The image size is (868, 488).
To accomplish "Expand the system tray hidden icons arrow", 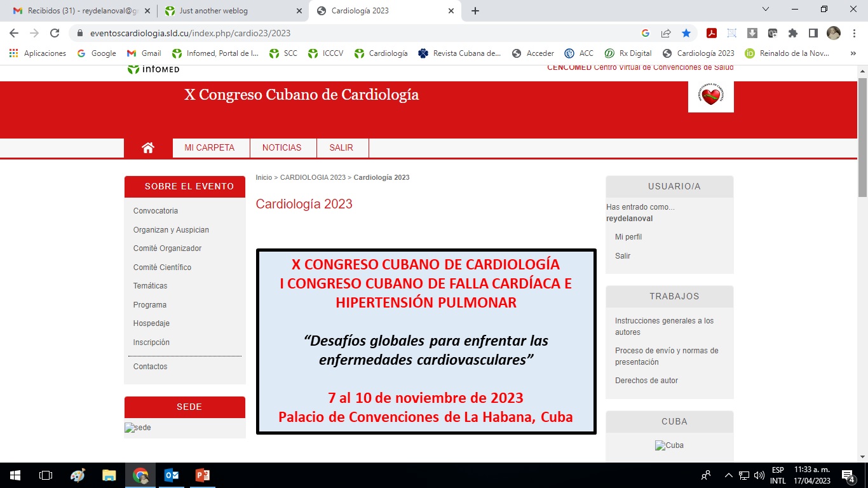I will pyautogui.click(x=728, y=475).
